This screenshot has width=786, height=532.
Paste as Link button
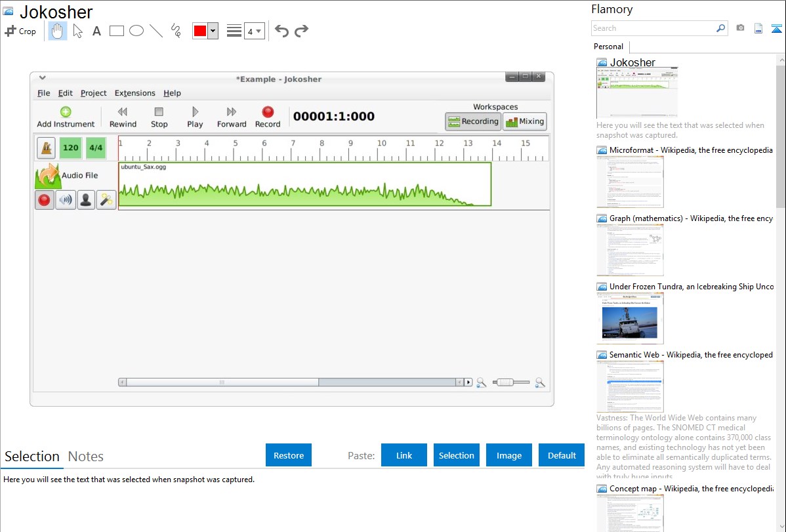(x=404, y=455)
